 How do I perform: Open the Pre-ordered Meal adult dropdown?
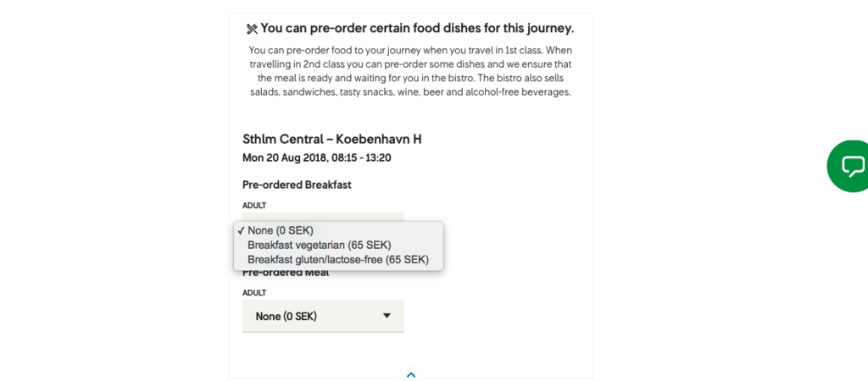pyautogui.click(x=323, y=317)
